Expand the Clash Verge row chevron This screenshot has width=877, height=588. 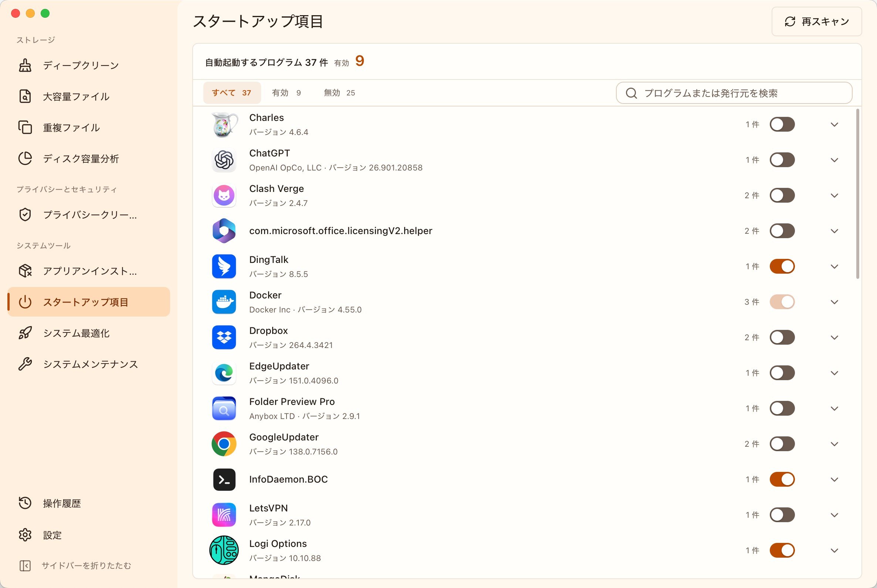pos(834,196)
